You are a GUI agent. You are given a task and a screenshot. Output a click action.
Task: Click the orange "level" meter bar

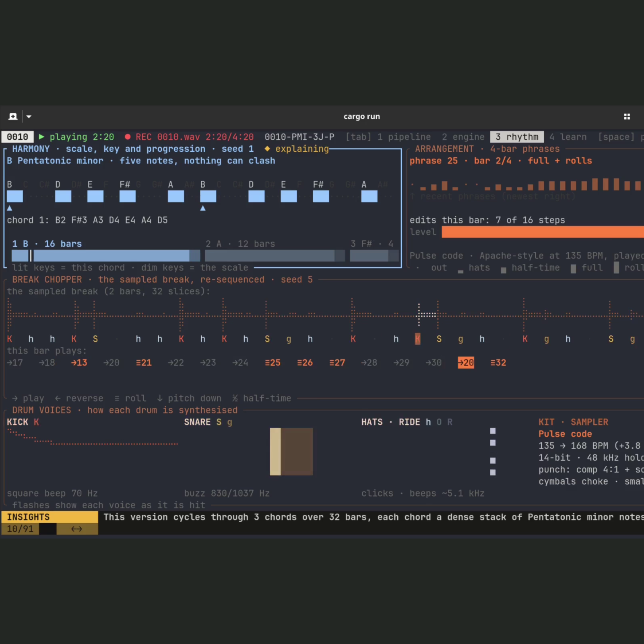[x=543, y=232]
